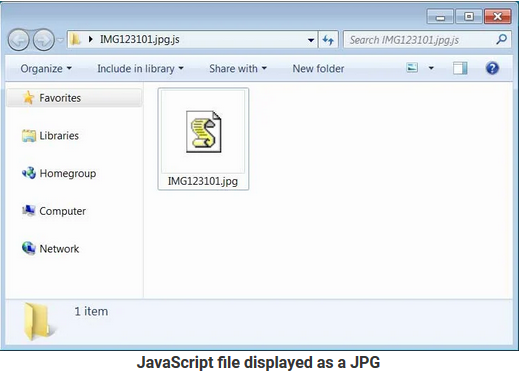Image resolution: width=520 pixels, height=382 pixels.
Task: Click the search magnifier icon
Action: coord(501,40)
